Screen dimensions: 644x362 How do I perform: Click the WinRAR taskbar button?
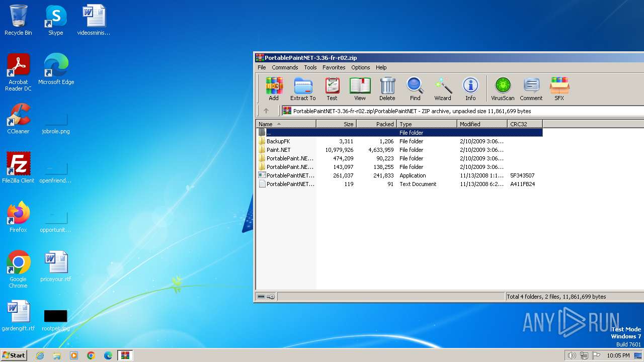pyautogui.click(x=125, y=355)
